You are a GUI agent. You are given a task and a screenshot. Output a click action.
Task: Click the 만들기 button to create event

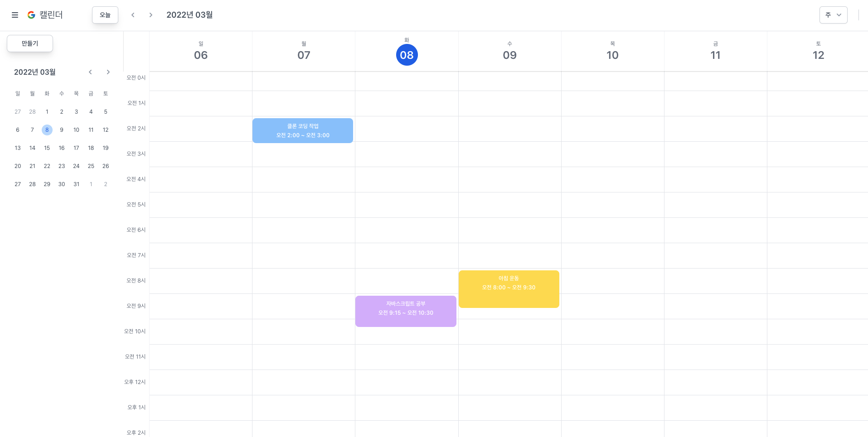(29, 43)
